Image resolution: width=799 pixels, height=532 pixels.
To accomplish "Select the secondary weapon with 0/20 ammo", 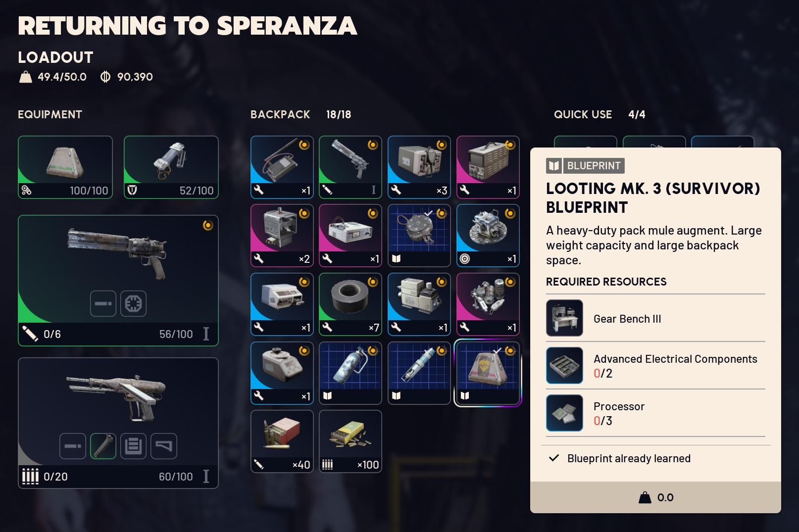I will [x=118, y=423].
